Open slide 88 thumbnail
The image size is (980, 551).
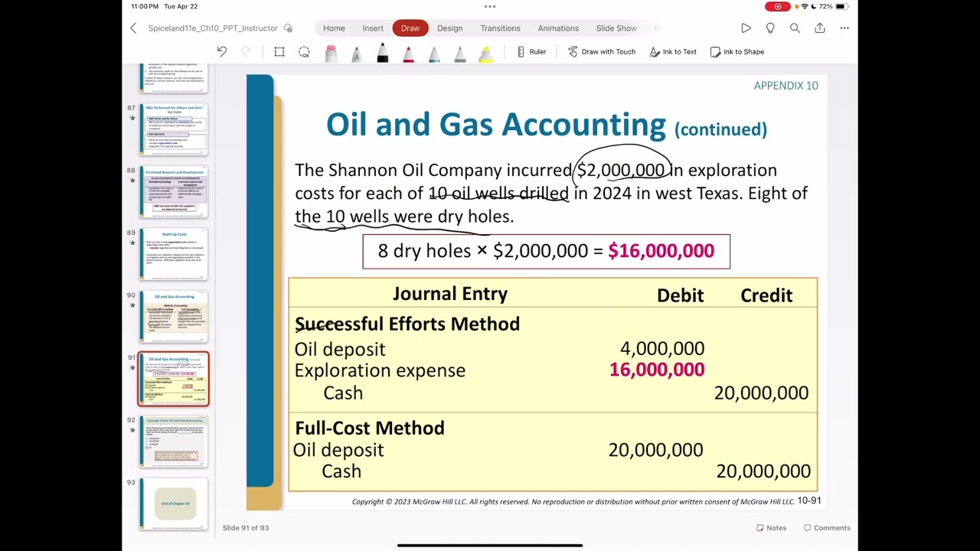tap(173, 191)
